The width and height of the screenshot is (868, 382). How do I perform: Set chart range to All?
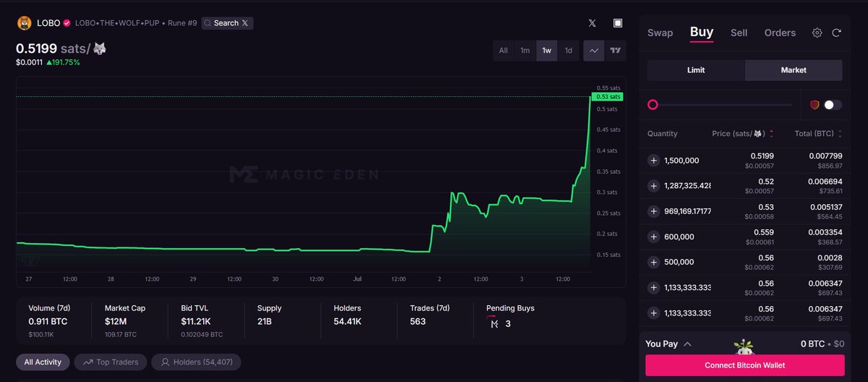tap(503, 51)
